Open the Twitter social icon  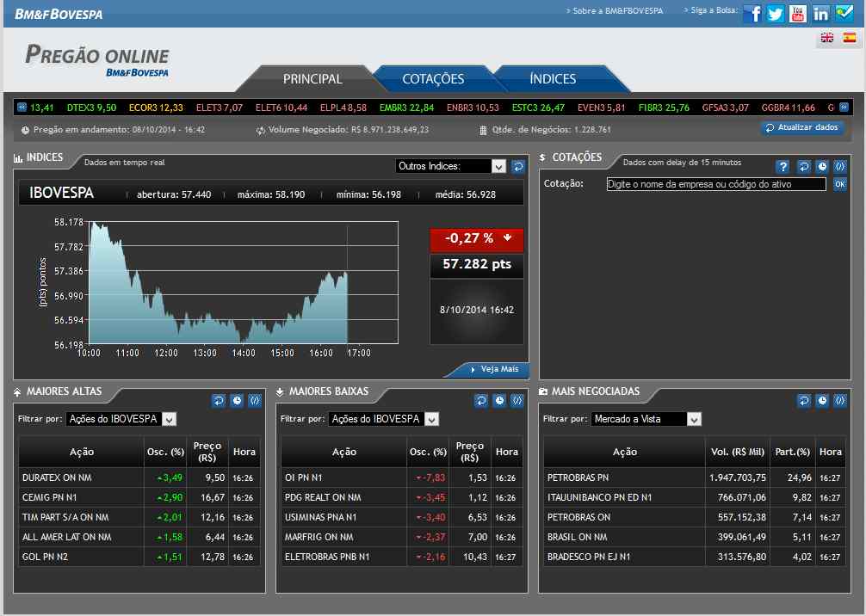tap(775, 13)
